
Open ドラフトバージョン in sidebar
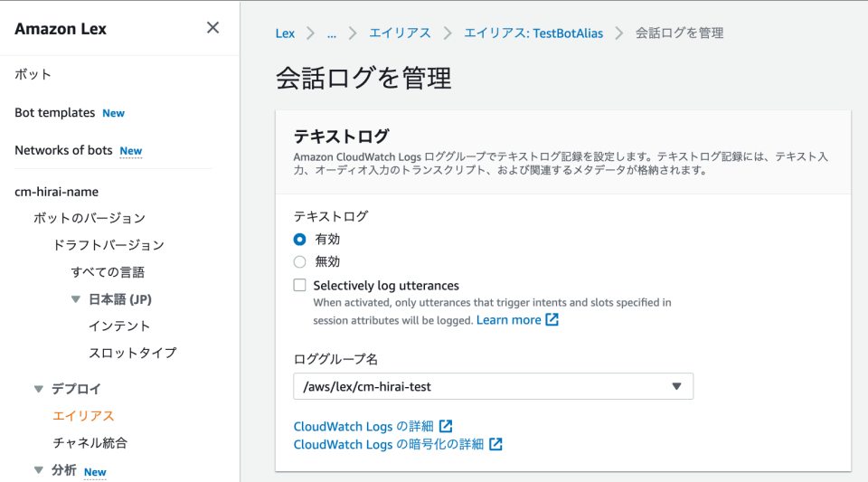pos(108,244)
